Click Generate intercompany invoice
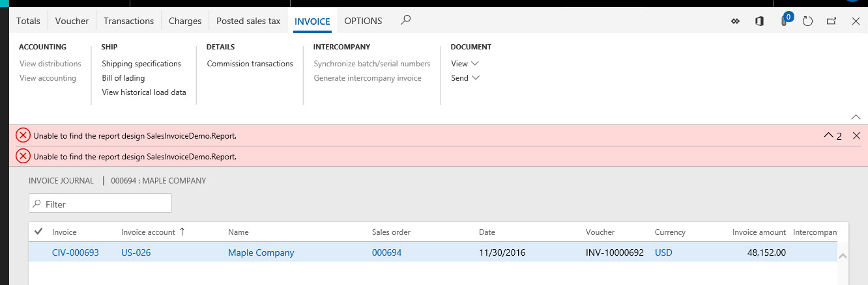The width and height of the screenshot is (868, 285). 368,78
